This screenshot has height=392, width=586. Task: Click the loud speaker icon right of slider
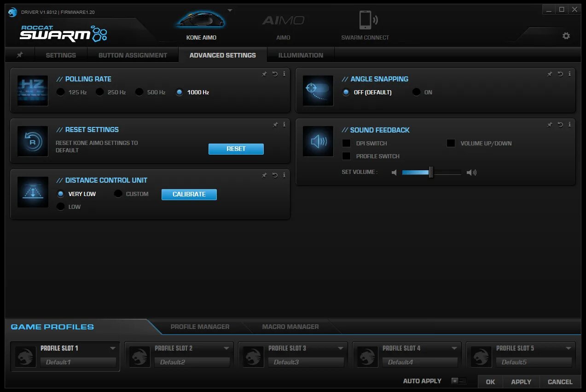pos(471,173)
